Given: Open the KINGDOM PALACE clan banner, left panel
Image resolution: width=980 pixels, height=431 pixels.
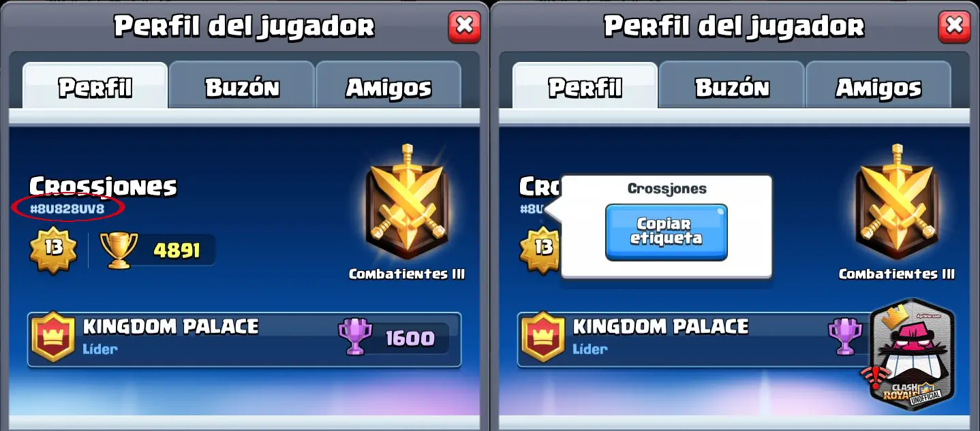Looking at the screenshot, I should coord(245,339).
